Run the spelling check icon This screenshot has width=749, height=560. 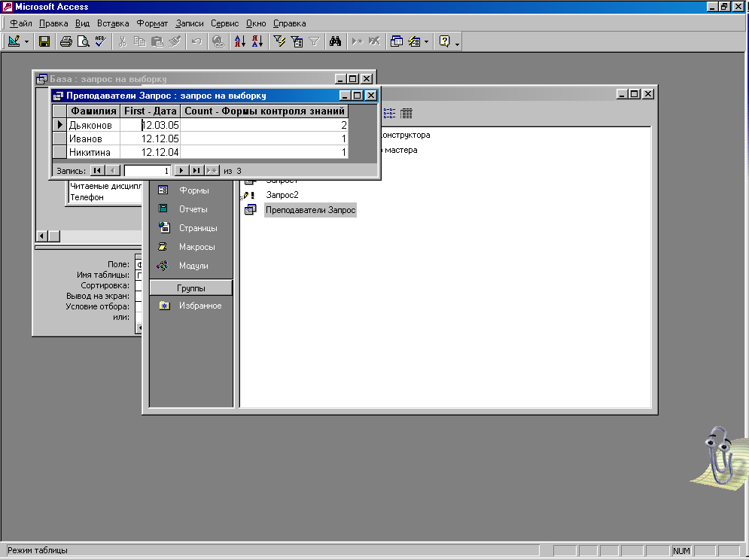click(100, 41)
